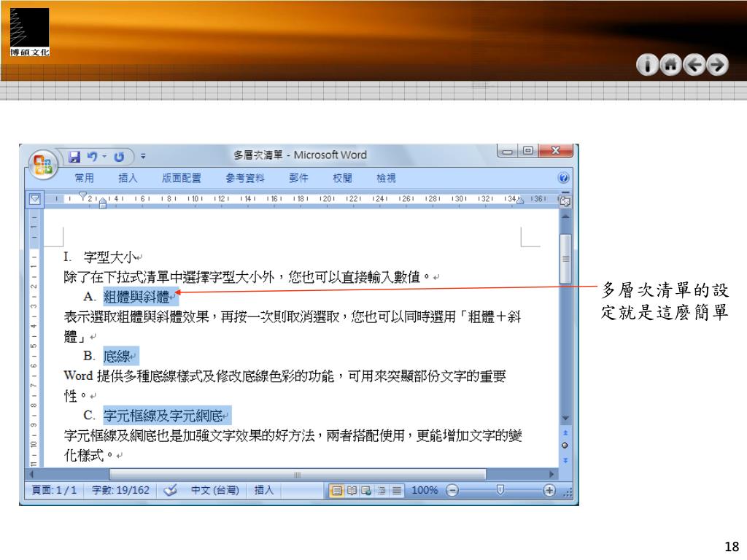Click the info (i) navigation button

647,65
